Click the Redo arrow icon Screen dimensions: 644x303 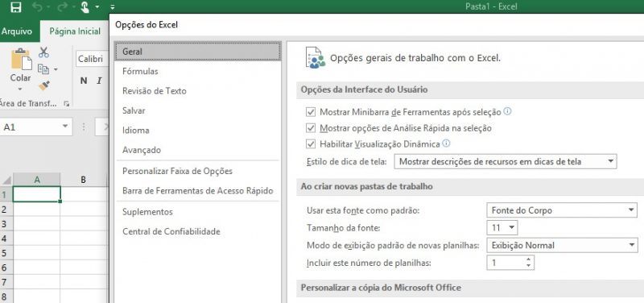(62, 7)
